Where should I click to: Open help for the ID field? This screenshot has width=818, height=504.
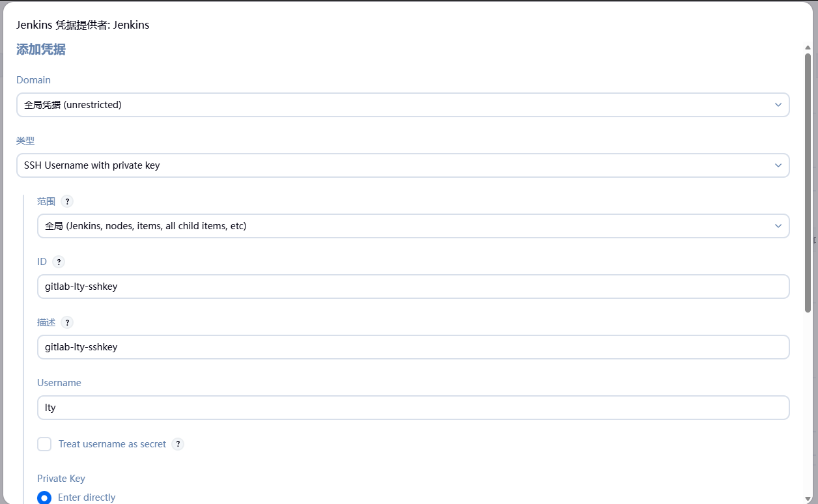click(x=59, y=262)
